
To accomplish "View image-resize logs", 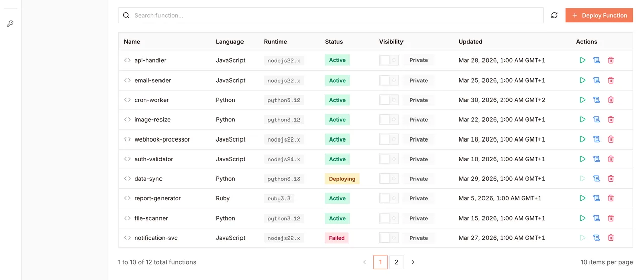I will [x=596, y=119].
